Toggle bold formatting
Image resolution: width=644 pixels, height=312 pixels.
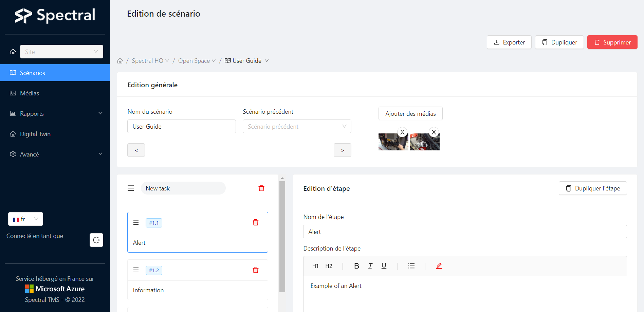coord(356,266)
